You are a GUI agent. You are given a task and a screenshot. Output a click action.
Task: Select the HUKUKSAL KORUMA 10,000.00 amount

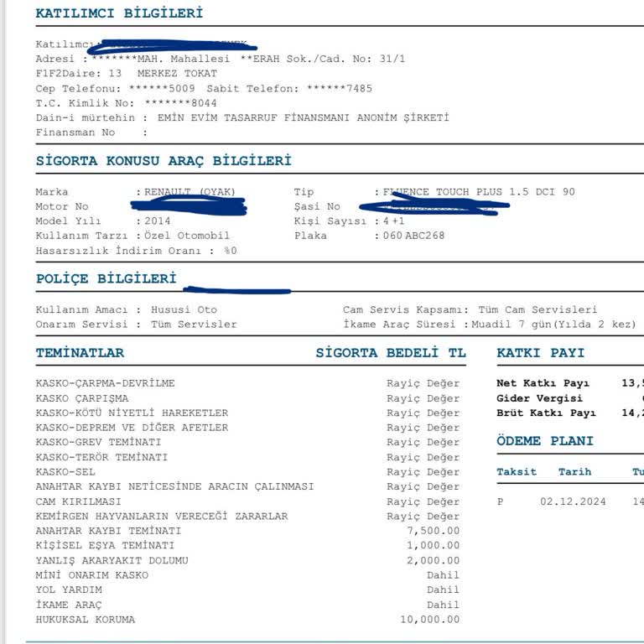click(x=429, y=620)
